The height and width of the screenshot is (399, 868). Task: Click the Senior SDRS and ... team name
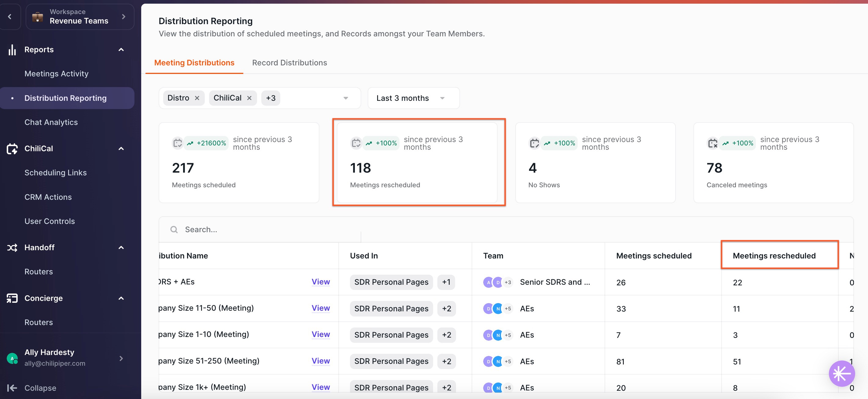[555, 282]
